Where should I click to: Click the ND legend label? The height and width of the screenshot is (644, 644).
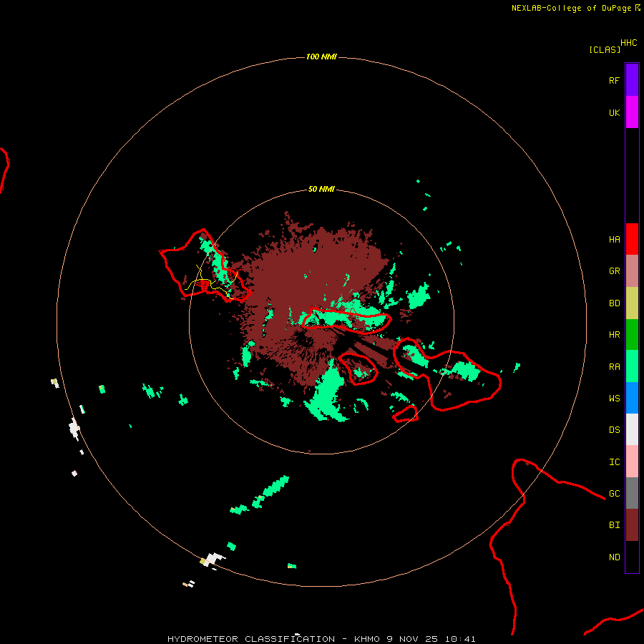click(x=614, y=557)
